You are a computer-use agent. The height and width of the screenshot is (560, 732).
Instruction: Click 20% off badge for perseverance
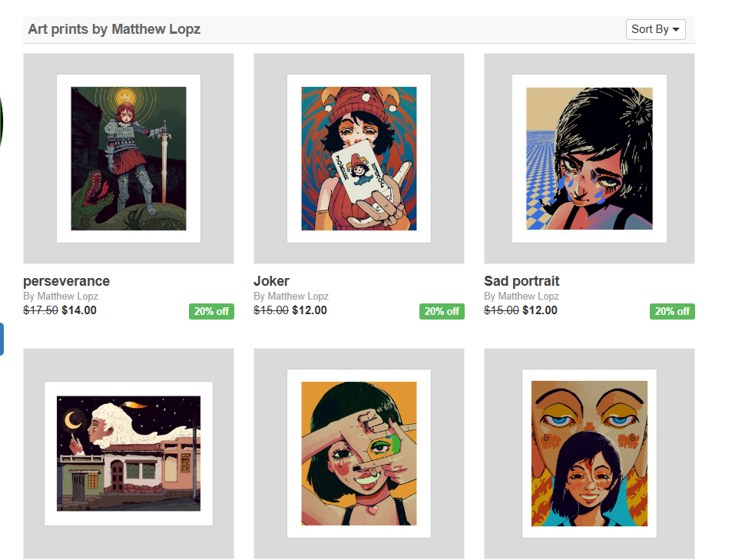pos(211,311)
